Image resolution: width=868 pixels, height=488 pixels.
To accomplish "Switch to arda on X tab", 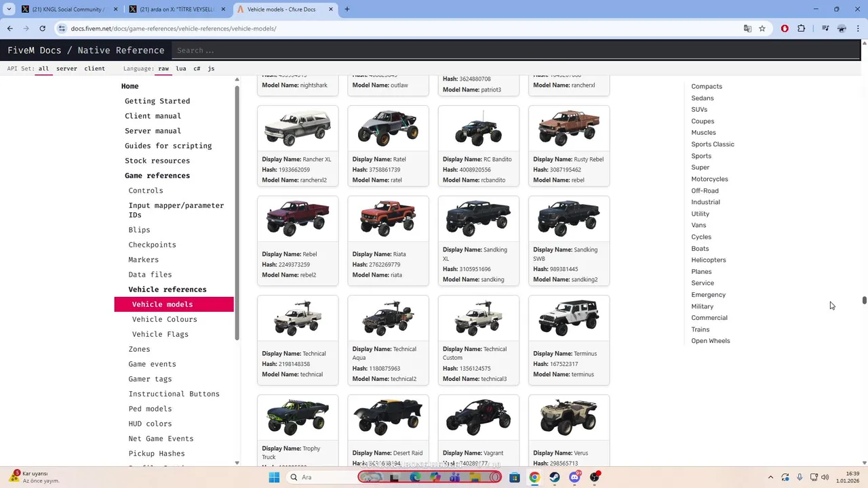I will (x=176, y=9).
